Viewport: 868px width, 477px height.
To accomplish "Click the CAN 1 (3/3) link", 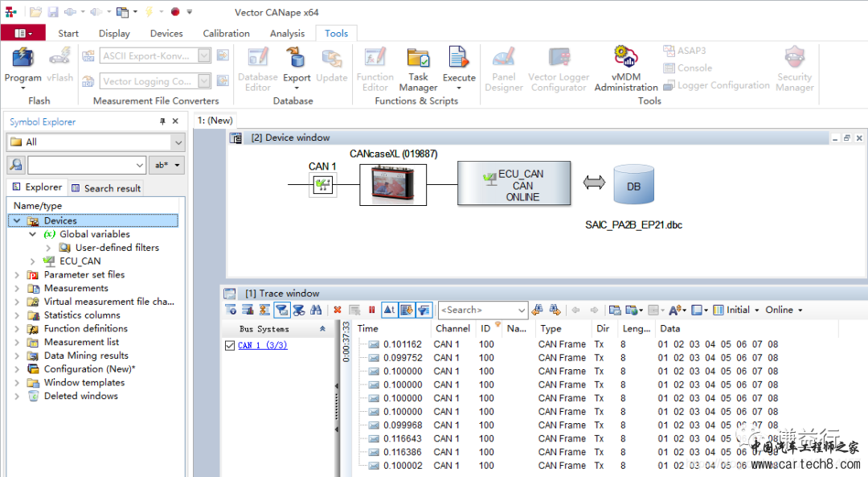I will pos(262,345).
